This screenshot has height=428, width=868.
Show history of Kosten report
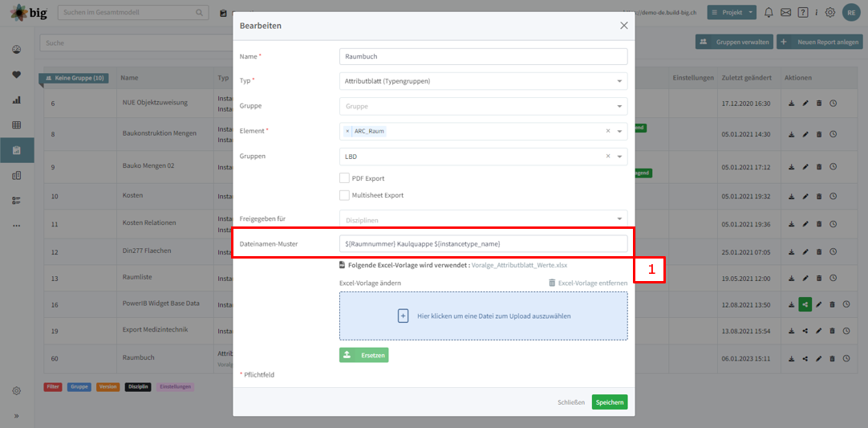coord(834,196)
